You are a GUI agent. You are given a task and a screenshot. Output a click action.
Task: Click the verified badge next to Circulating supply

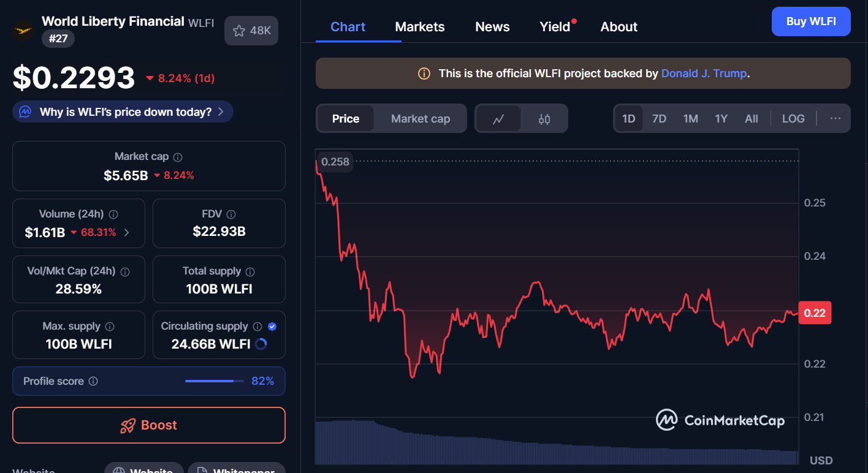[x=272, y=327]
